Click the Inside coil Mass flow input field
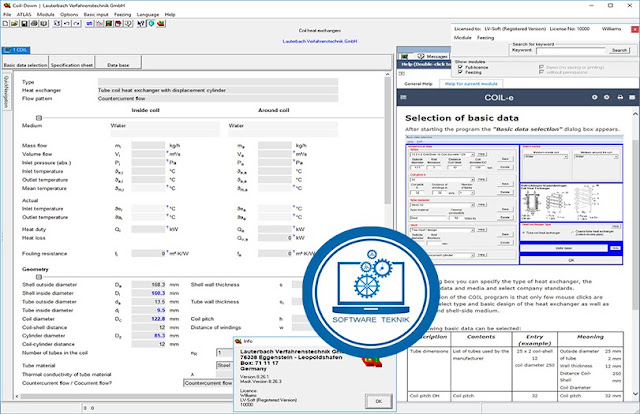 pos(148,145)
